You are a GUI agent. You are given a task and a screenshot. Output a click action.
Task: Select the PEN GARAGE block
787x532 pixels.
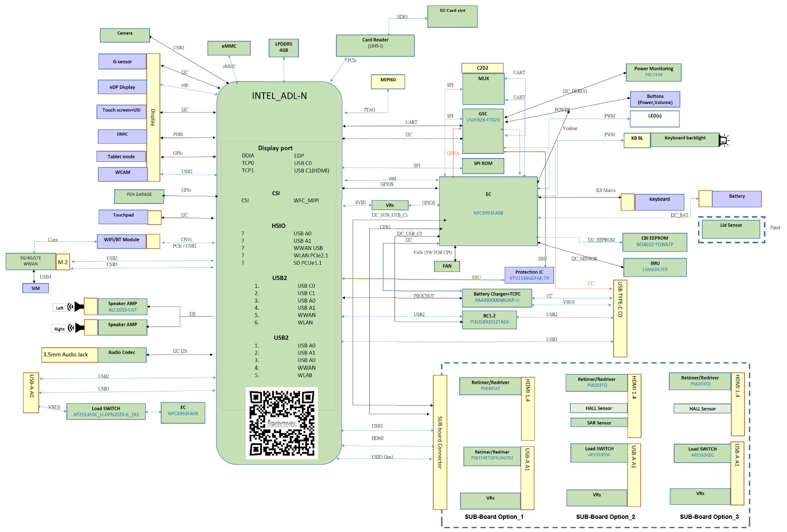point(139,196)
